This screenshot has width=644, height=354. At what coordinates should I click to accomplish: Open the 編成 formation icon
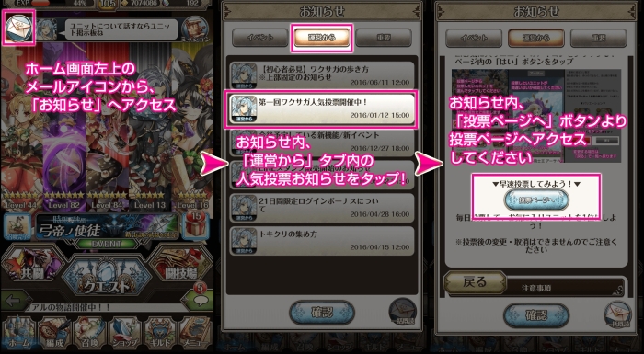click(x=53, y=334)
